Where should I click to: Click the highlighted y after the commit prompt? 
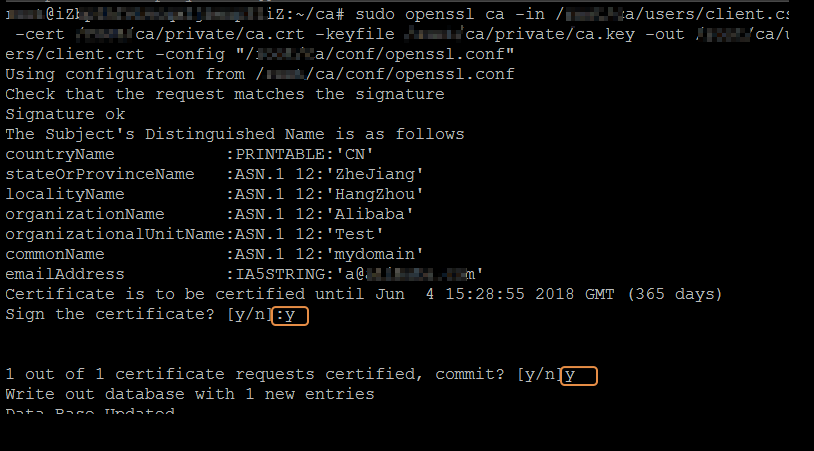[x=578, y=376]
